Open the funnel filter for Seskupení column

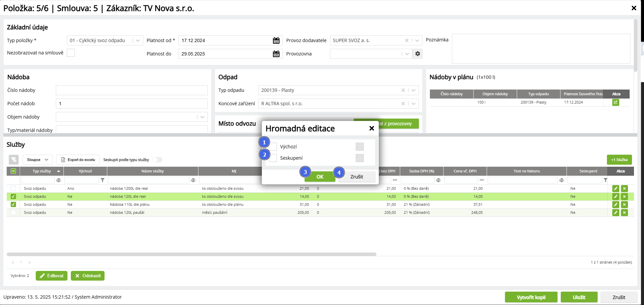(605, 180)
